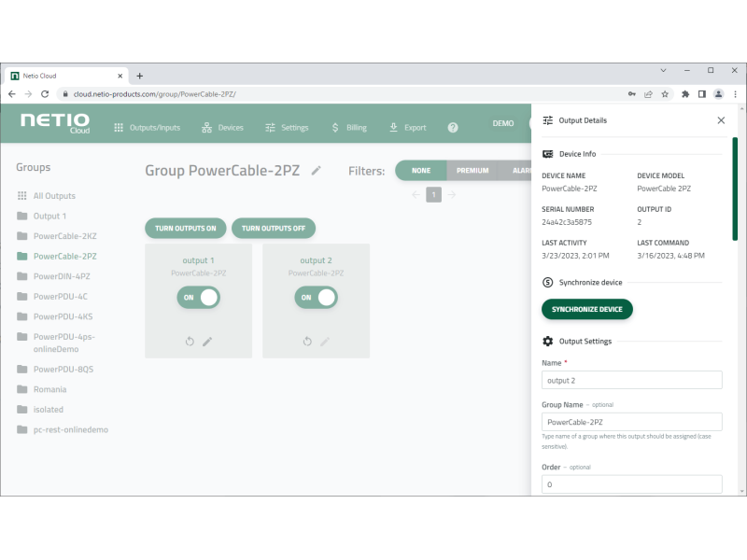Screen dimensions: 747x560
Task: Open the Output 1 group
Action: tap(41, 216)
